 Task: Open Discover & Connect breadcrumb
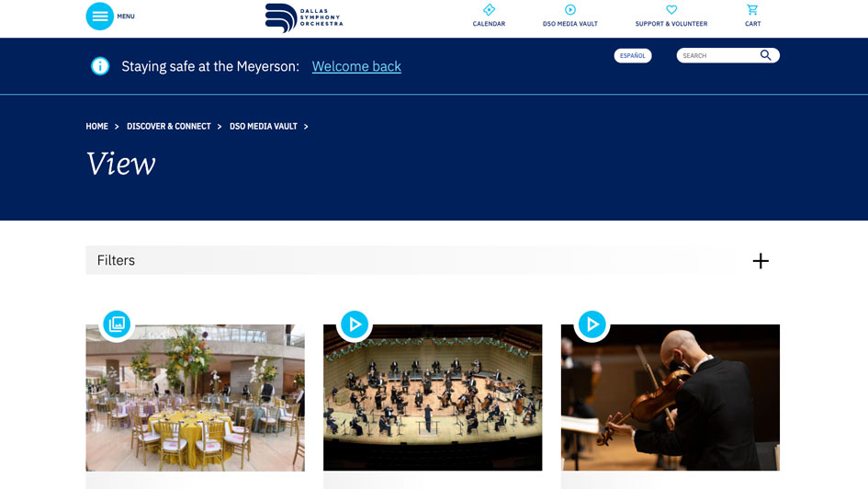click(x=169, y=126)
